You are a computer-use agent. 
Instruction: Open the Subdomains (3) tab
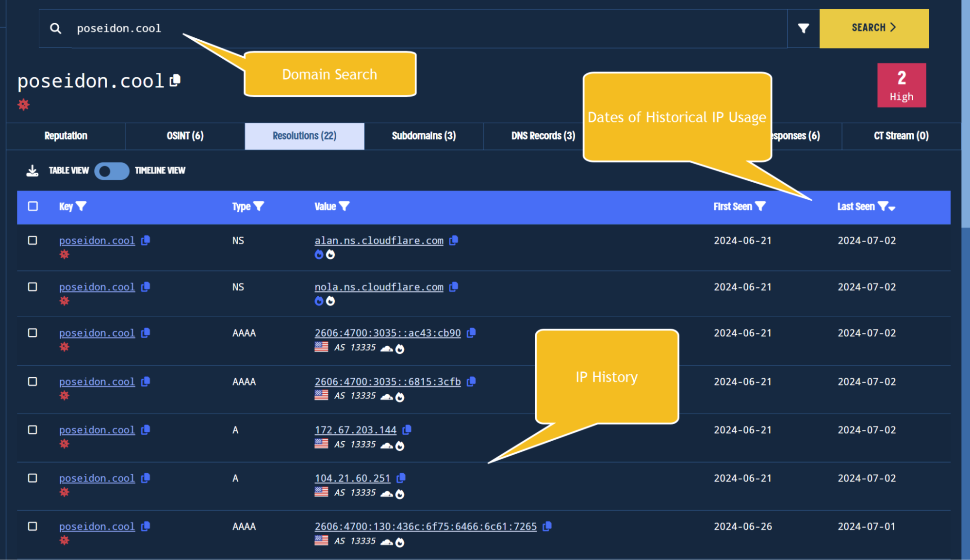(424, 136)
